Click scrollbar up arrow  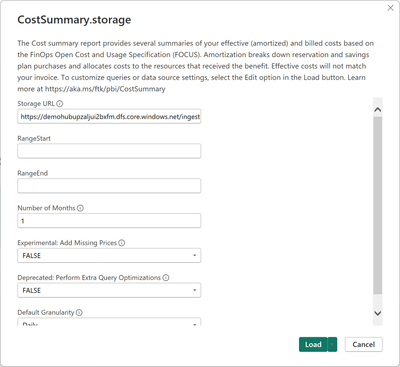(x=378, y=110)
